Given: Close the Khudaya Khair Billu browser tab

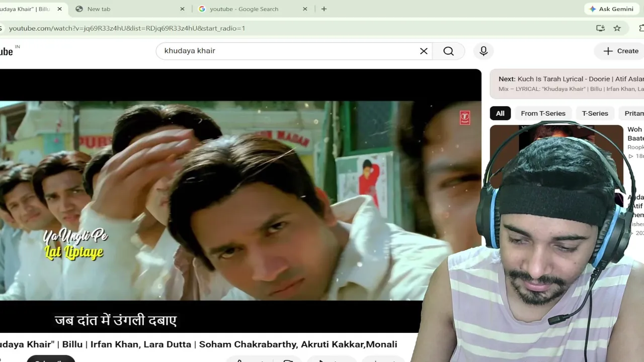Looking at the screenshot, I should click(59, 9).
